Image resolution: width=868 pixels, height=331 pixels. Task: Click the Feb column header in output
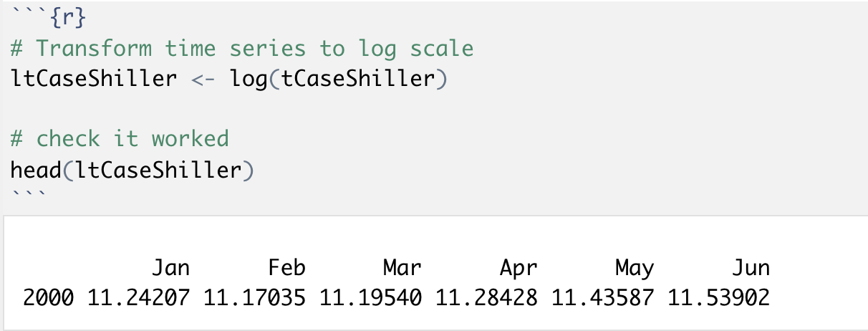286,269
